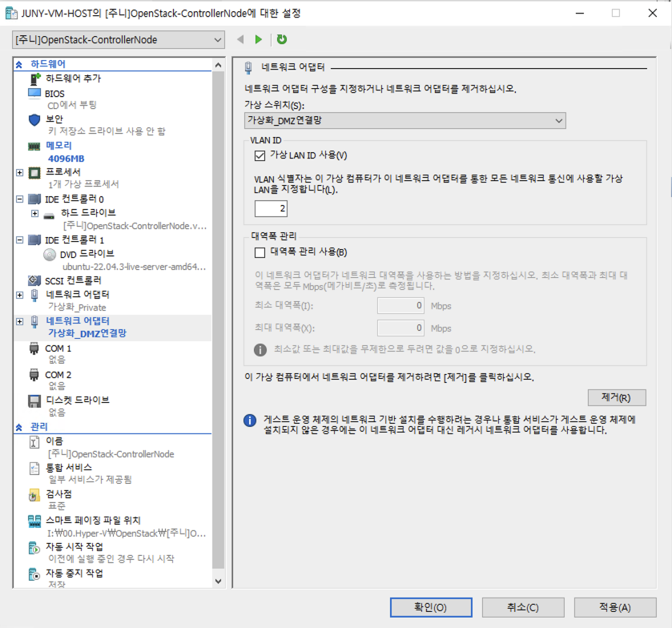Screen dimensions: 672x628
Task: Uncheck 가상 LAN ID 사용 checkbox
Action: (x=260, y=155)
